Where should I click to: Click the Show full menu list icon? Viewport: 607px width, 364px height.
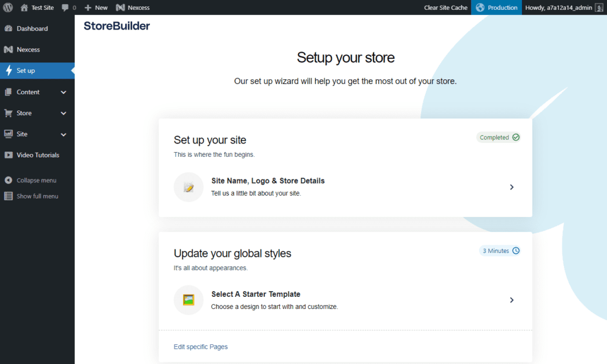[8, 196]
